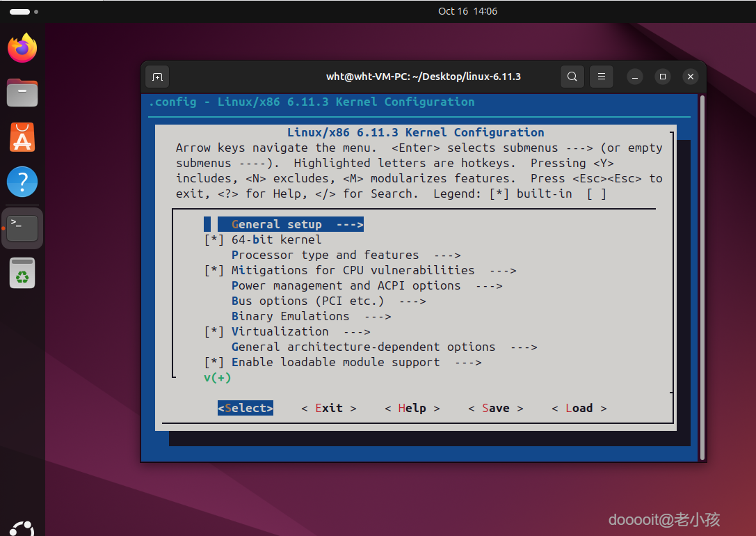Image resolution: width=756 pixels, height=536 pixels.
Task: Click arrow after Mitigations for CPU vulnerabilities
Action: click(x=503, y=271)
